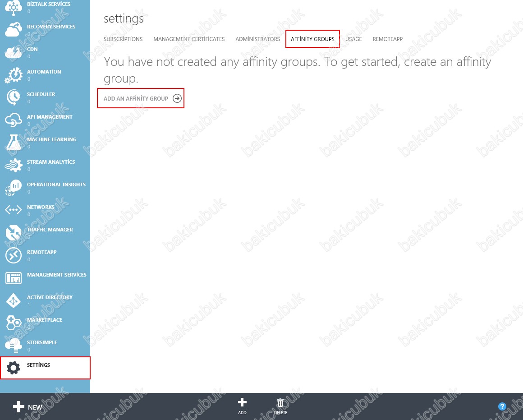Open Traffic Manager label in sidebar
The width and height of the screenshot is (523, 420).
pyautogui.click(x=50, y=230)
